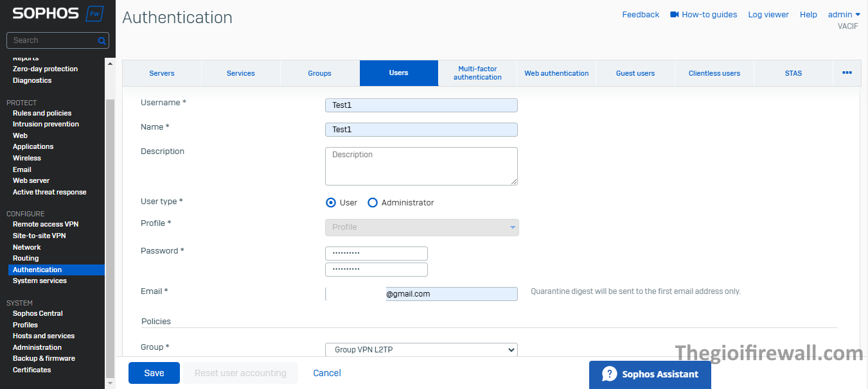Select the User radio button
Image resolution: width=868 pixels, height=389 pixels.
pos(331,203)
